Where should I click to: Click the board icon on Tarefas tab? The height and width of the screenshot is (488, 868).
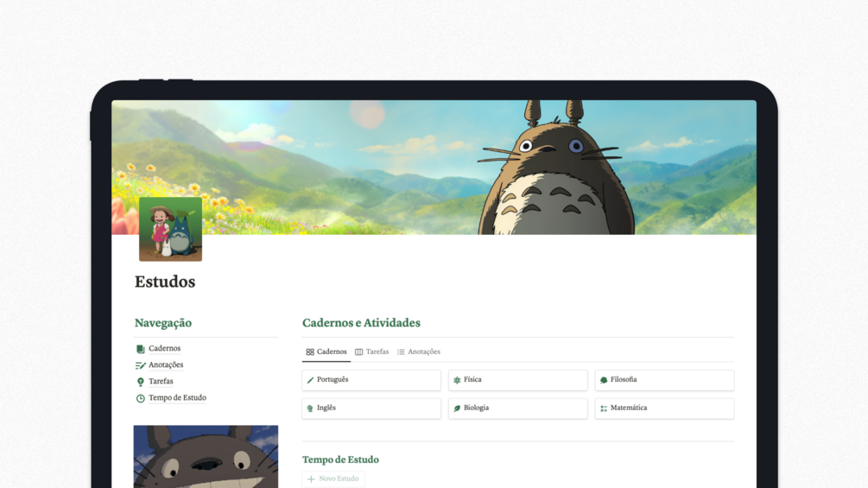[x=358, y=352]
